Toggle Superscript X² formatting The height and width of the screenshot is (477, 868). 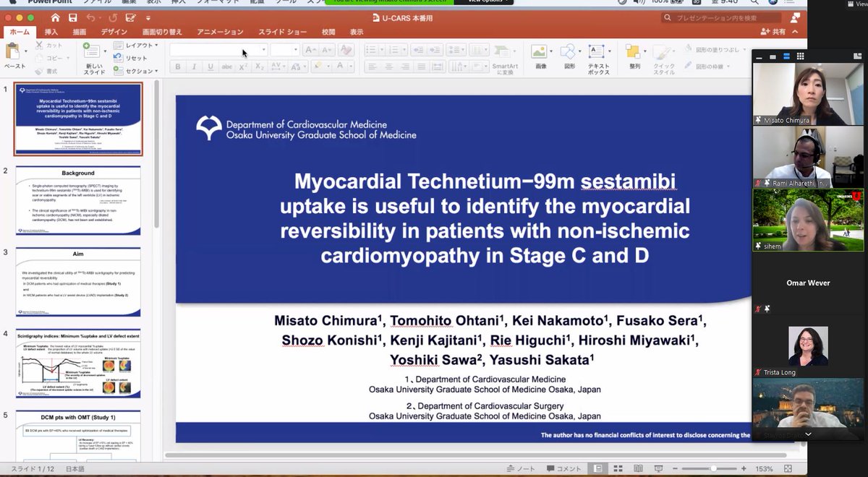(244, 66)
